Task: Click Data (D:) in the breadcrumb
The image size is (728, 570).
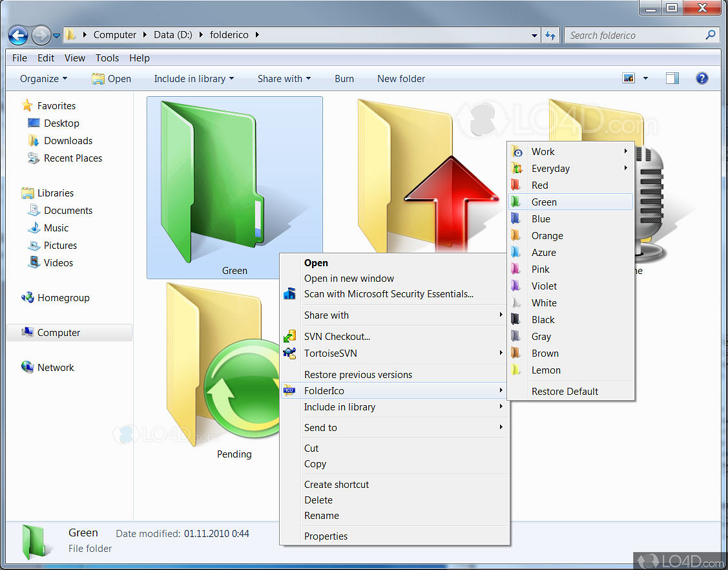Action: pyautogui.click(x=172, y=35)
